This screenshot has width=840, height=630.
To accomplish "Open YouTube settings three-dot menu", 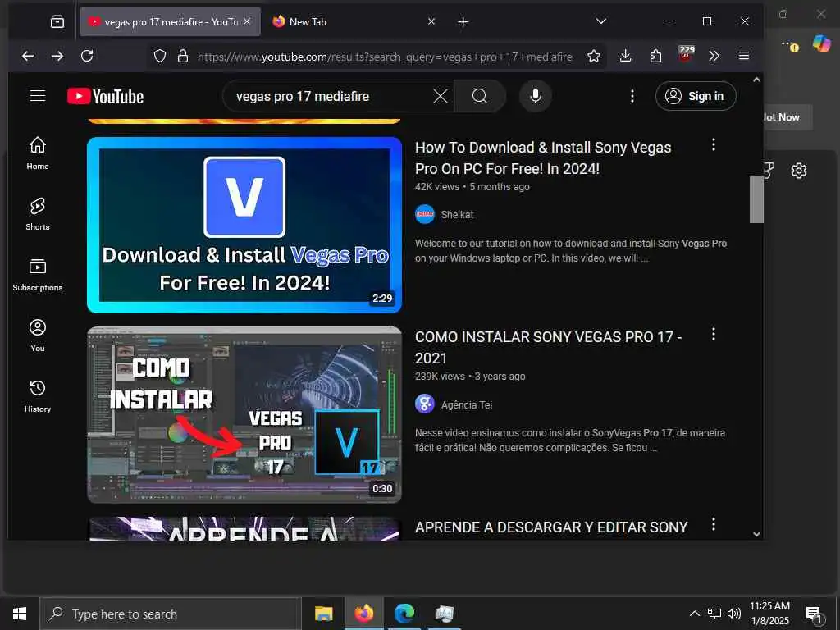I will tap(632, 97).
